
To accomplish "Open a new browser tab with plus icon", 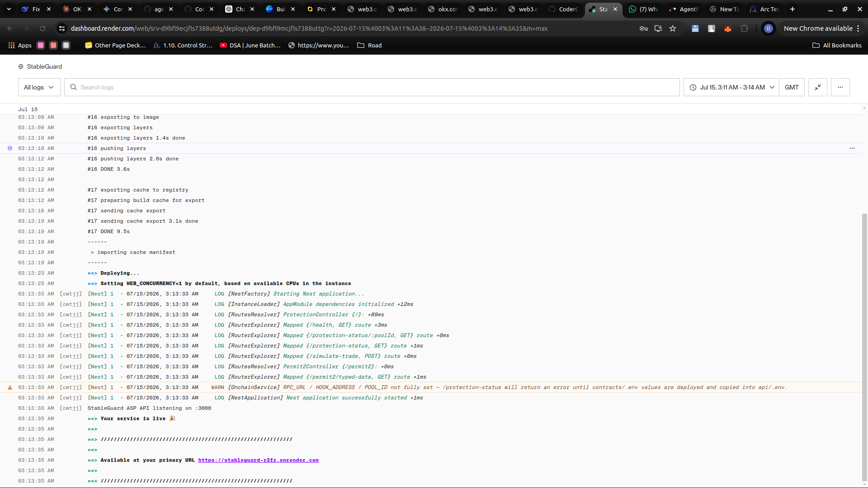I will [792, 9].
